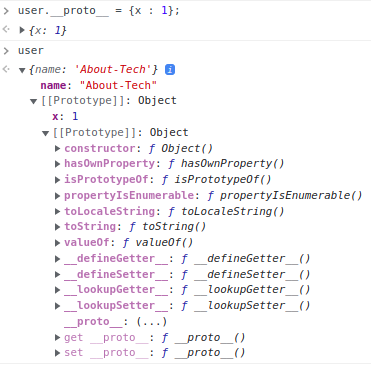Expand the hasOwnProperty function entry
The height and width of the screenshot is (365, 371).
(x=57, y=164)
